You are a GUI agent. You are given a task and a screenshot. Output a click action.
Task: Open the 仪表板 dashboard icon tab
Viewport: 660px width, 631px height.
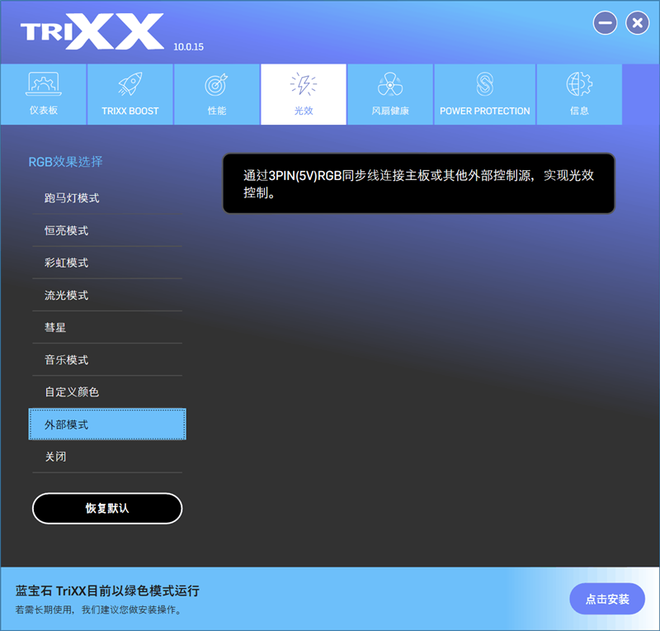[42, 85]
